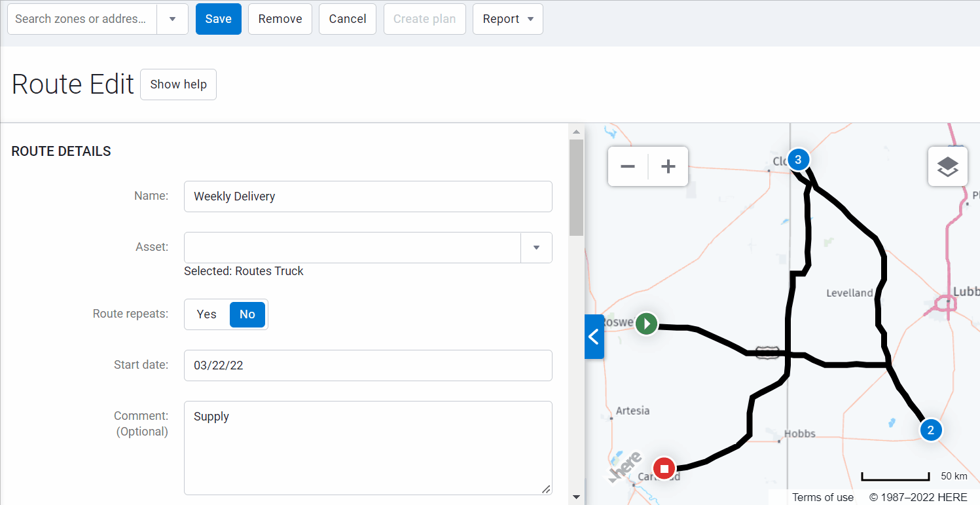Click waypoint marker 2 on the map
Viewport: 980px width, 505px height.
coord(931,430)
